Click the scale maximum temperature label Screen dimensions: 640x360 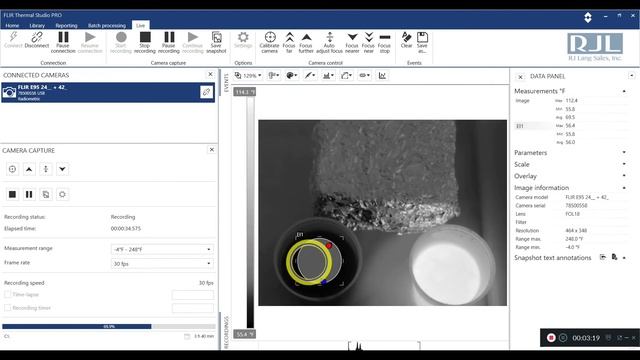pyautogui.click(x=244, y=92)
